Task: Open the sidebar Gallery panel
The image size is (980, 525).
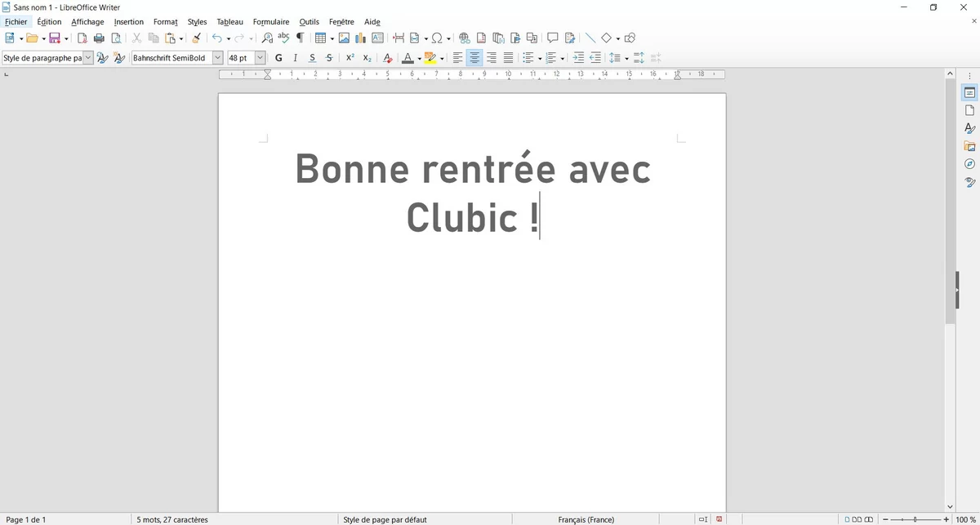Action: pyautogui.click(x=969, y=146)
